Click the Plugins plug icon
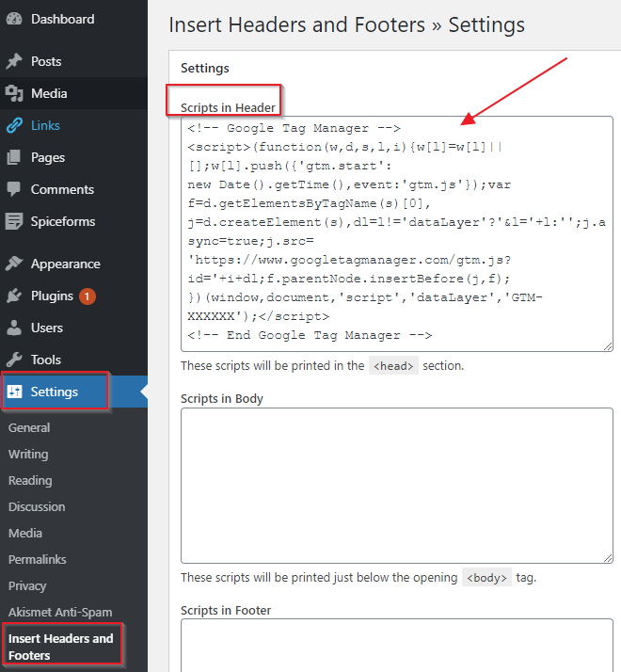Image resolution: width=621 pixels, height=672 pixels. 14,296
